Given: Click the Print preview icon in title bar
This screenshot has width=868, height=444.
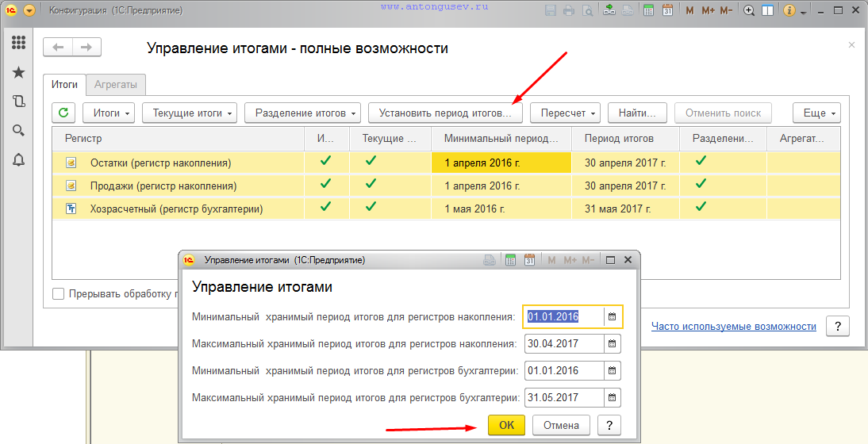Looking at the screenshot, I should click(587, 10).
